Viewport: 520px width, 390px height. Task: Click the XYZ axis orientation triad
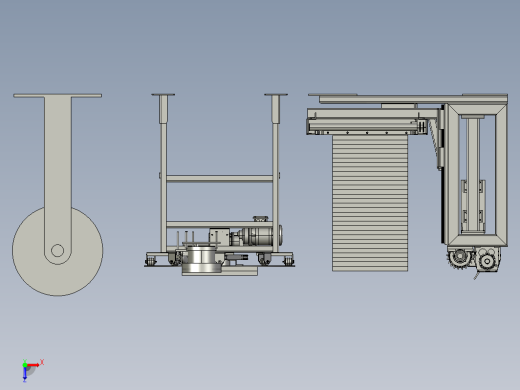click(32, 370)
